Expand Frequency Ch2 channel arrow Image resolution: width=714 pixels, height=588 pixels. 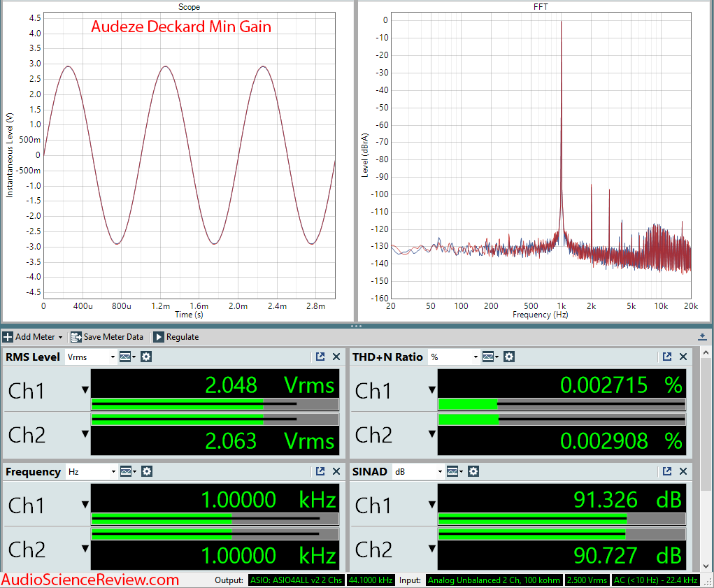click(x=85, y=549)
